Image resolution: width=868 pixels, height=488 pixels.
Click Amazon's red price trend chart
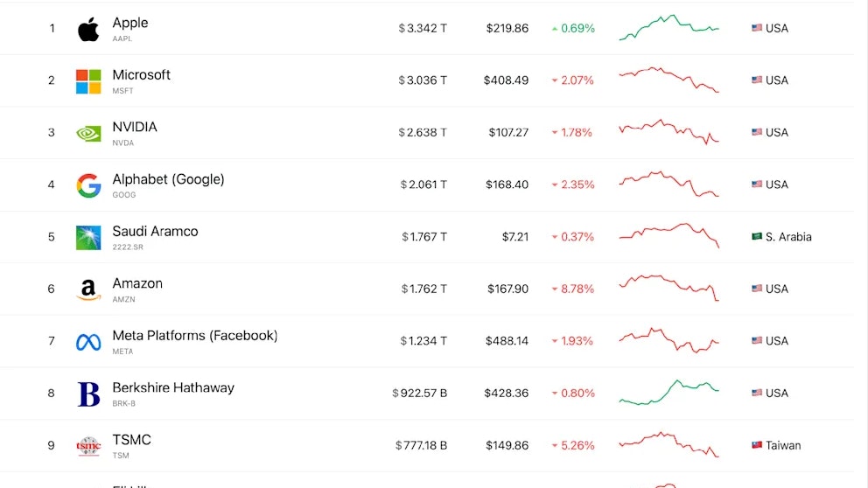(x=668, y=288)
